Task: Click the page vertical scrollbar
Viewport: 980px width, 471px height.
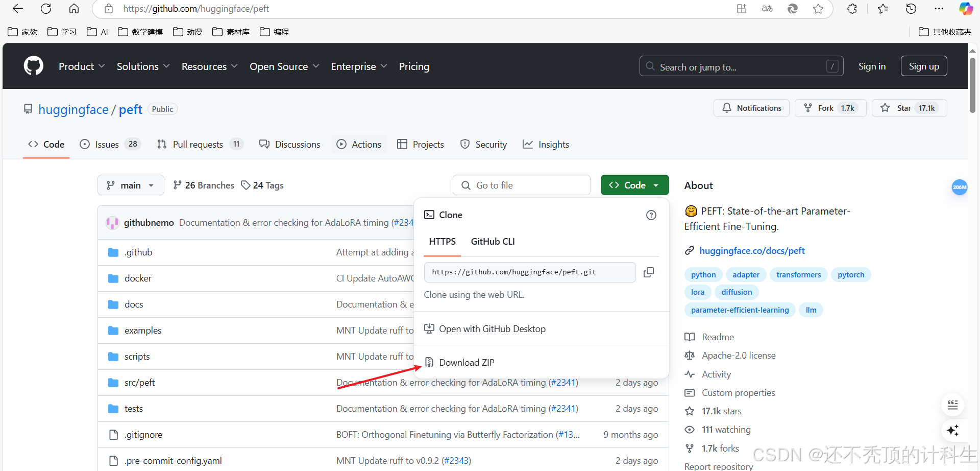Action: click(x=972, y=84)
